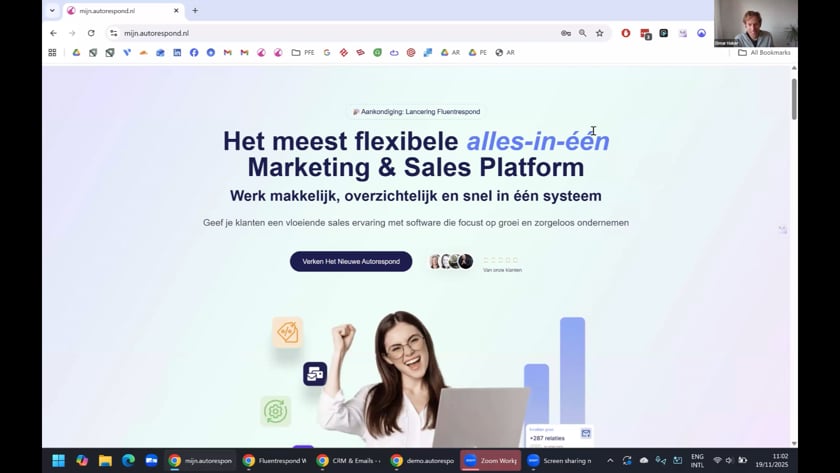Click the speaker video thumbnail
The image size is (840, 473).
coord(755,24)
